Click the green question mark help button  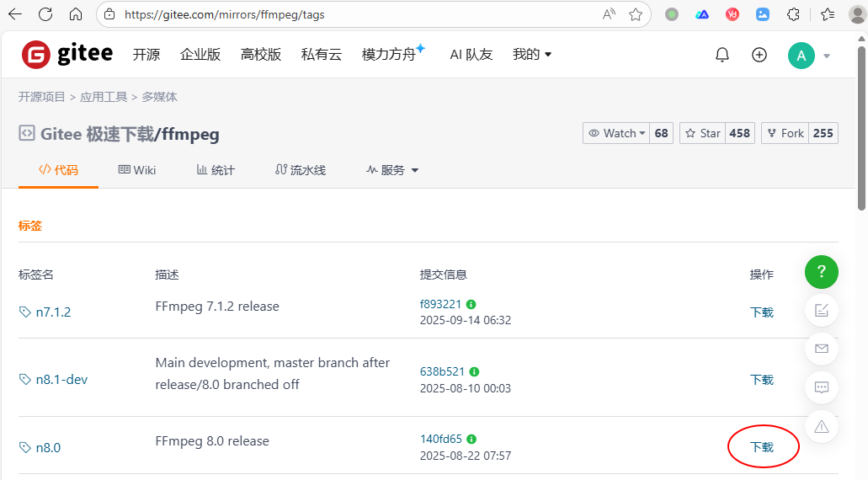(x=822, y=272)
